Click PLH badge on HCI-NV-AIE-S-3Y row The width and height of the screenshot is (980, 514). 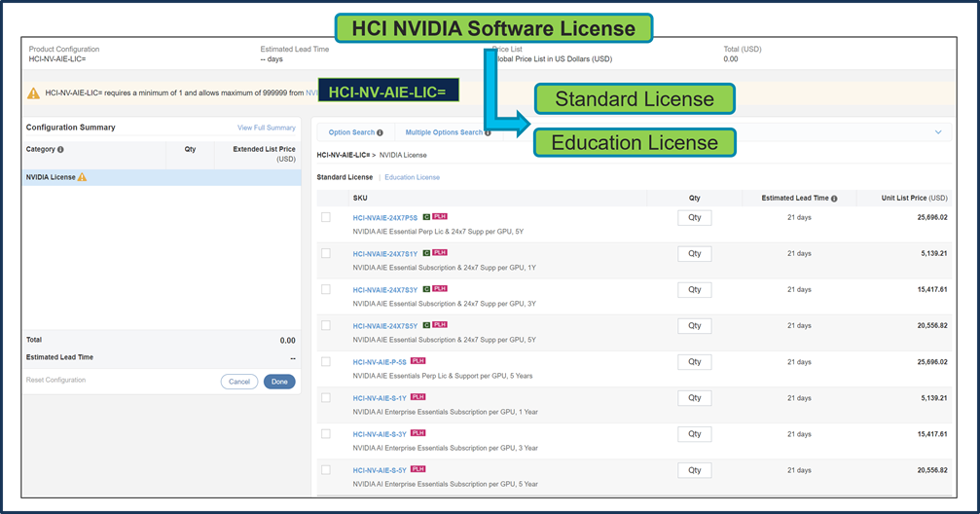pyautogui.click(x=418, y=433)
